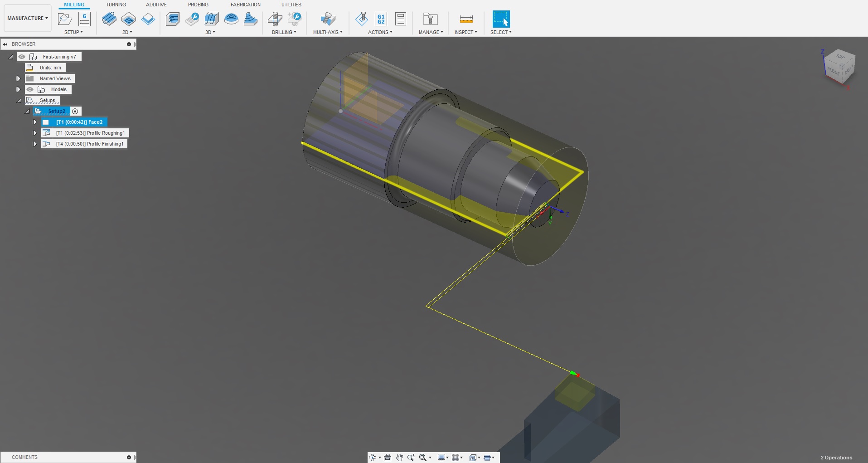Click the Measure ruler icon in Inspect
This screenshot has width=868, height=463.
[466, 19]
